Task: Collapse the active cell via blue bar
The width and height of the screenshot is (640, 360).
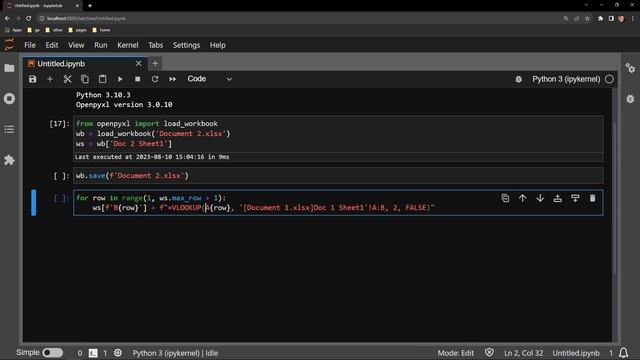Action: pyautogui.click(x=33, y=203)
